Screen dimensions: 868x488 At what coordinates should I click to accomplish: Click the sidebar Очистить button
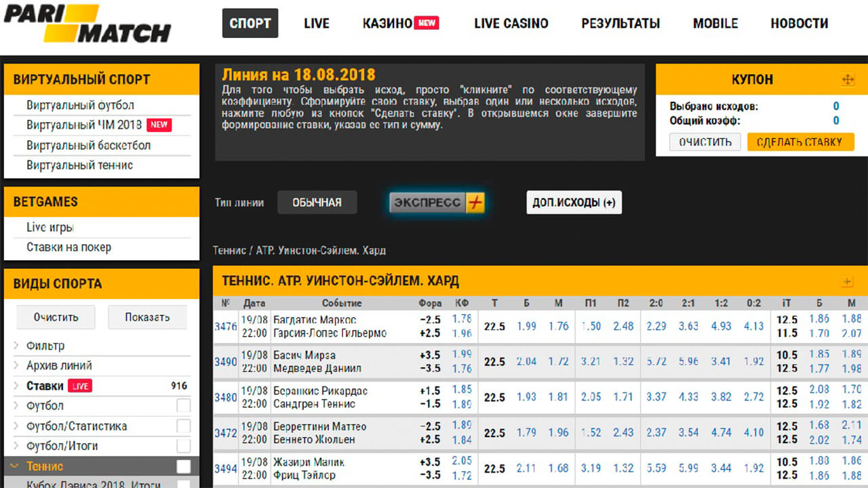(56, 317)
